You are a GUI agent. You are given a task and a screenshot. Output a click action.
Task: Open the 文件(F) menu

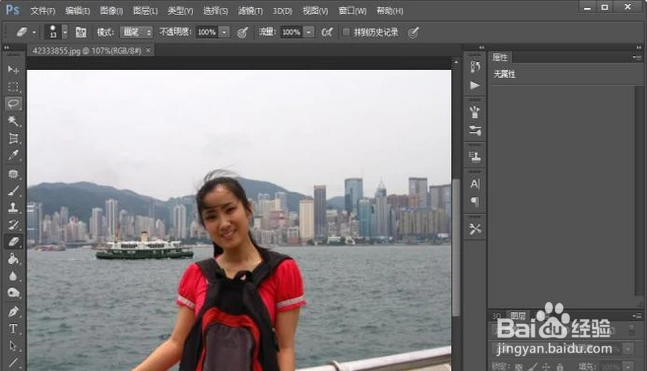(x=43, y=11)
